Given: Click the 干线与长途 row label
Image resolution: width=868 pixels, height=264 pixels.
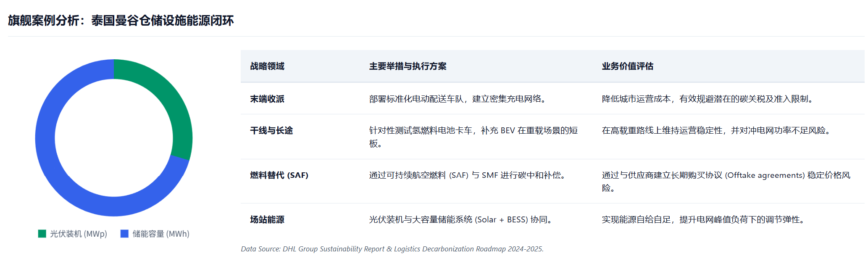Looking at the screenshot, I should tap(271, 131).
